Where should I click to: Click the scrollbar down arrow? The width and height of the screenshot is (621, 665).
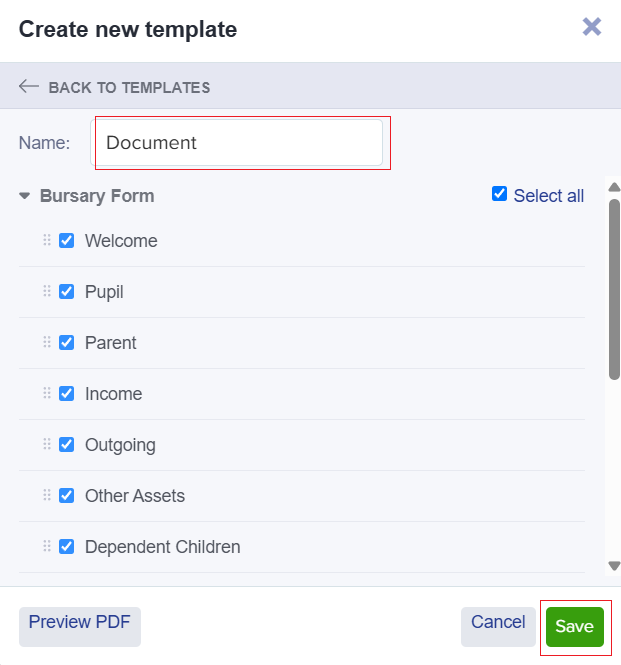coord(614,566)
